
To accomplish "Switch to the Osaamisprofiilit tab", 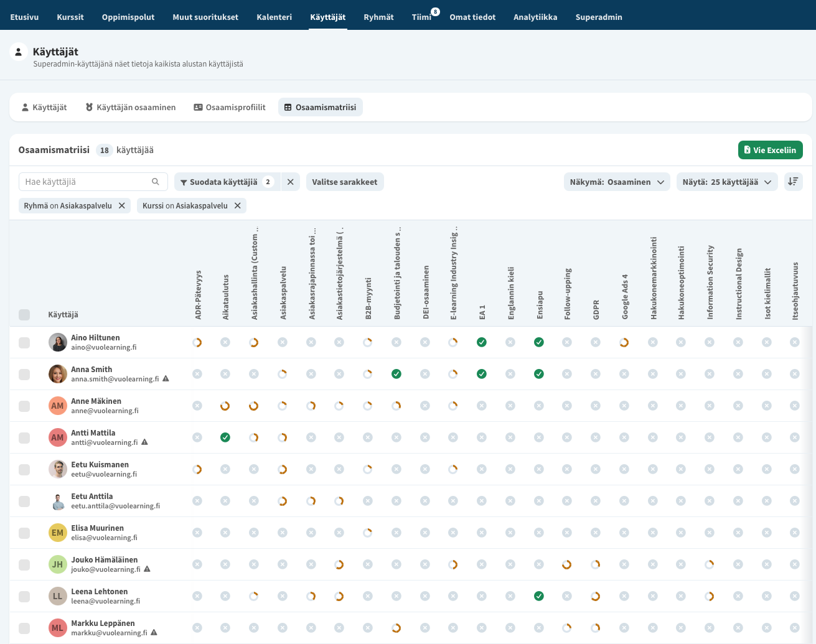I will coord(230,107).
